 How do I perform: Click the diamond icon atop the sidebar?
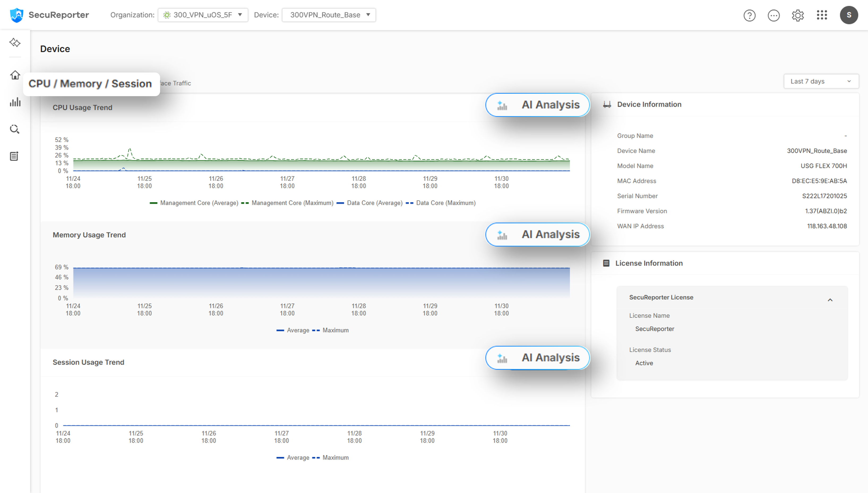pos(15,43)
